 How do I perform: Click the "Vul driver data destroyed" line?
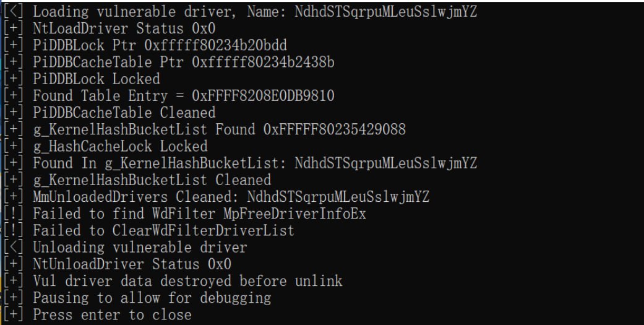point(187,281)
